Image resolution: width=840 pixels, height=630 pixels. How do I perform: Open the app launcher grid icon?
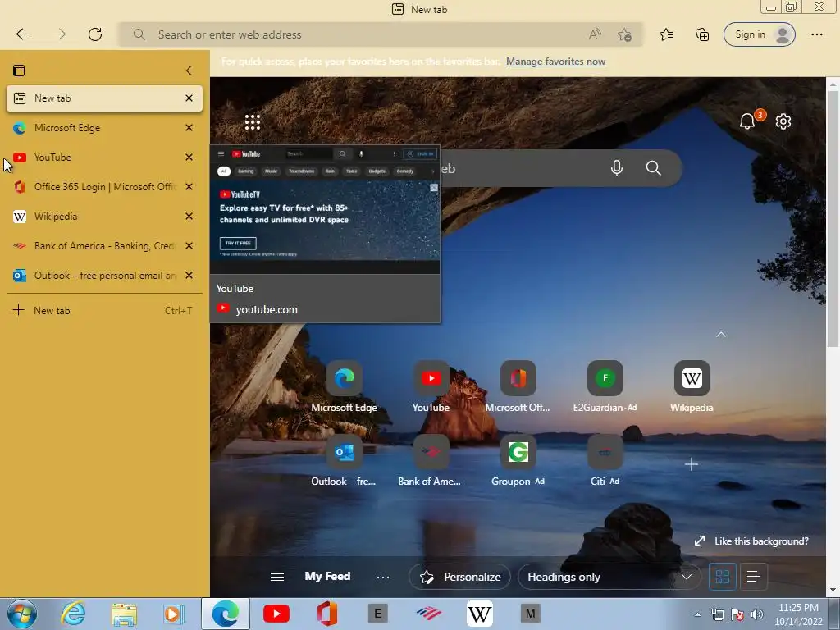253,122
